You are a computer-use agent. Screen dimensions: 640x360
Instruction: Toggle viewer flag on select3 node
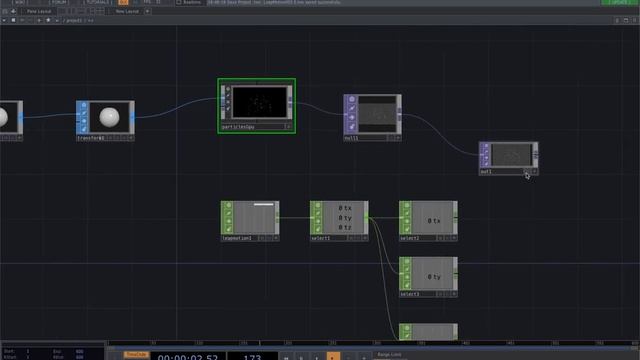point(407,261)
